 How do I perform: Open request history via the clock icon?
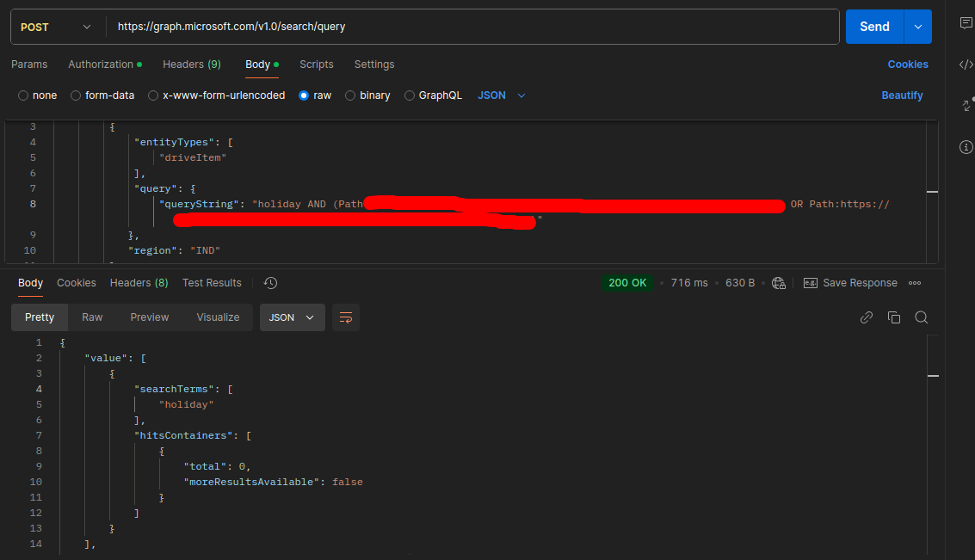[270, 282]
